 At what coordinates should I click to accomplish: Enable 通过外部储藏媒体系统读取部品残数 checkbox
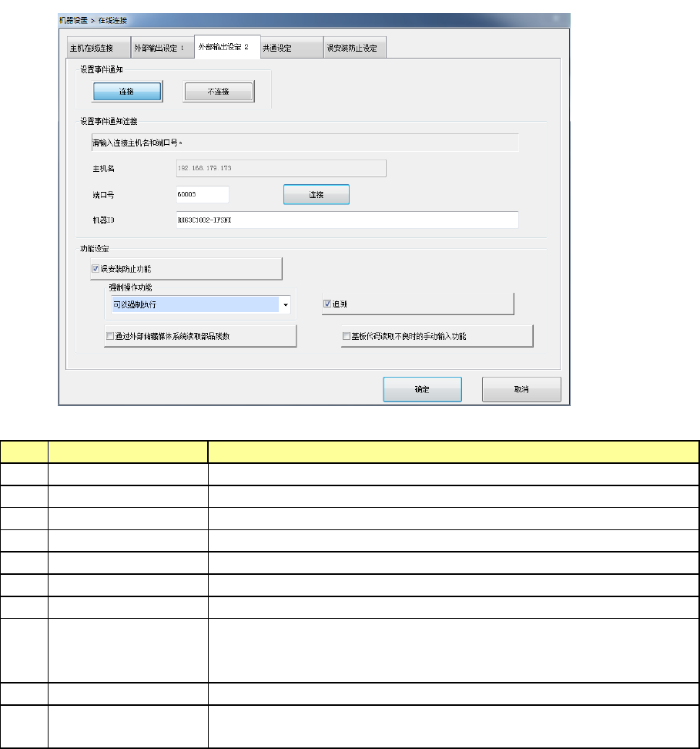(110, 336)
